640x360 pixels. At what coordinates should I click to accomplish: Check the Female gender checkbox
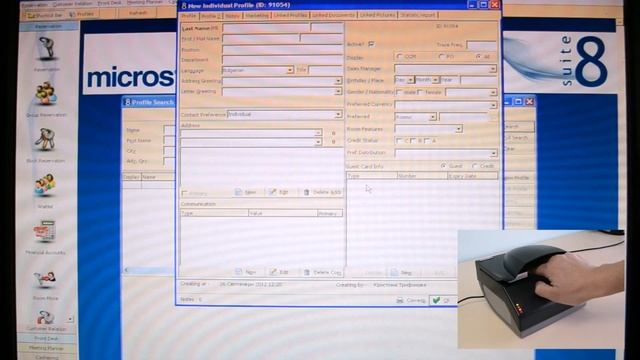pyautogui.click(x=421, y=92)
